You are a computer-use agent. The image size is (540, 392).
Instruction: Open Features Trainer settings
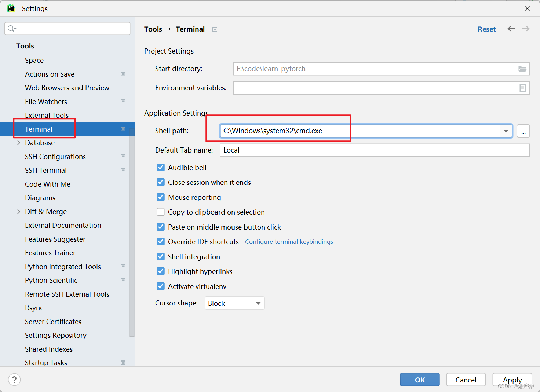tap(50, 253)
